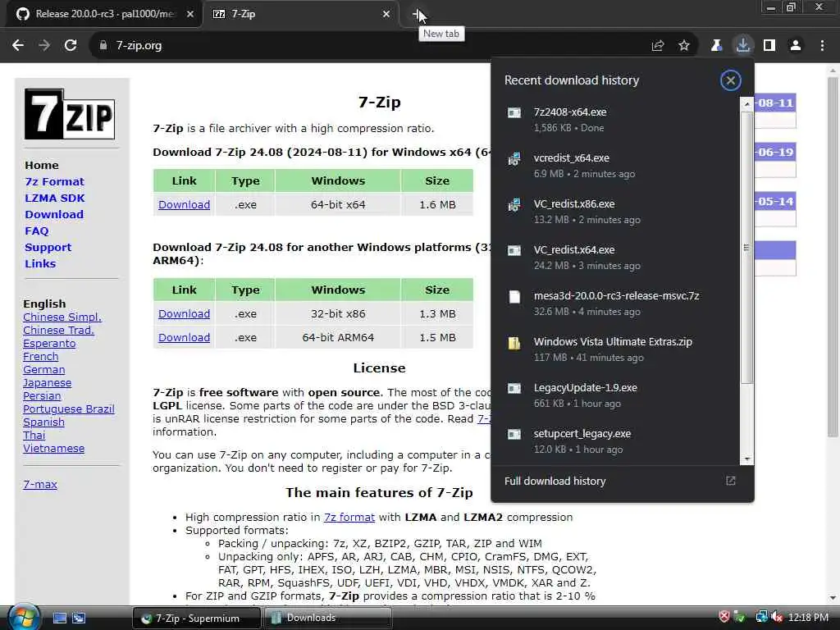The image size is (840, 630).
Task: Click the vcredist_x64.exe installer icon
Action: point(514,158)
